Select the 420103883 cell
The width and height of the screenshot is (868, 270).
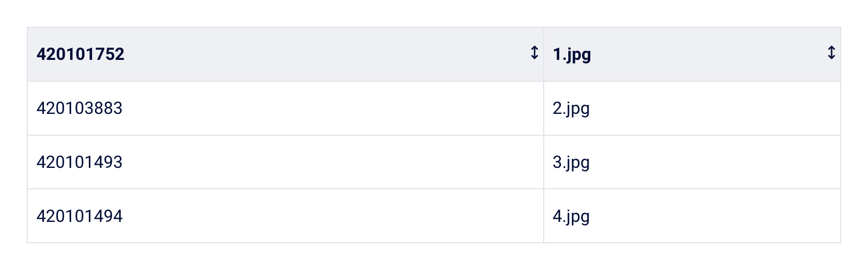(x=286, y=109)
